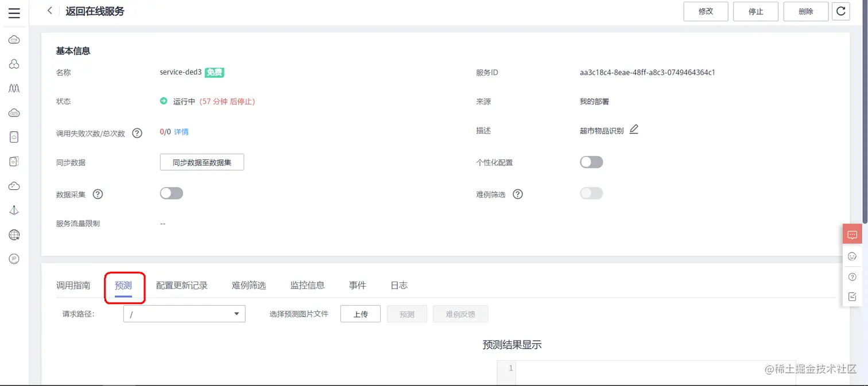Viewport: 868px width, 386px height.
Task: Click the stacked documents sidebar icon
Action: (x=14, y=162)
